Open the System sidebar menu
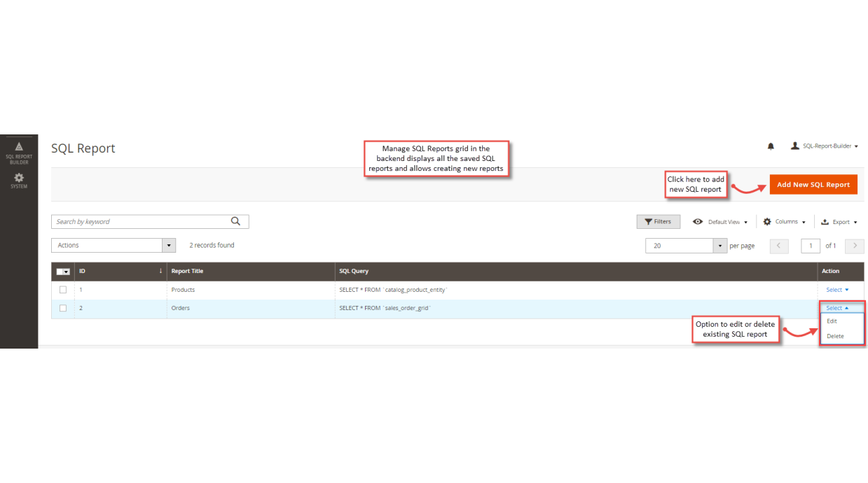Image resolution: width=868 pixels, height=483 pixels. tap(18, 180)
